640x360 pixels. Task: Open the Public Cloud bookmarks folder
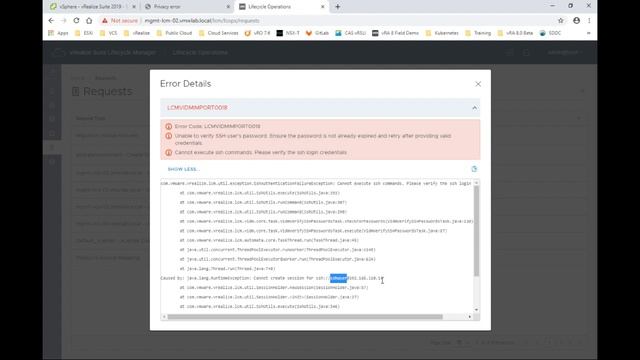click(174, 33)
